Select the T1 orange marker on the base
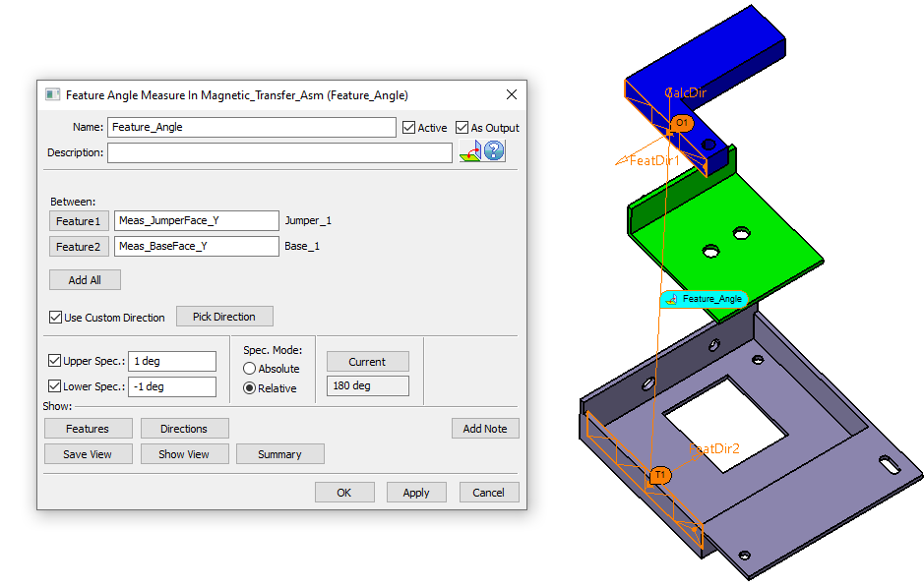Screen dimensions: 924x588 click(x=660, y=475)
